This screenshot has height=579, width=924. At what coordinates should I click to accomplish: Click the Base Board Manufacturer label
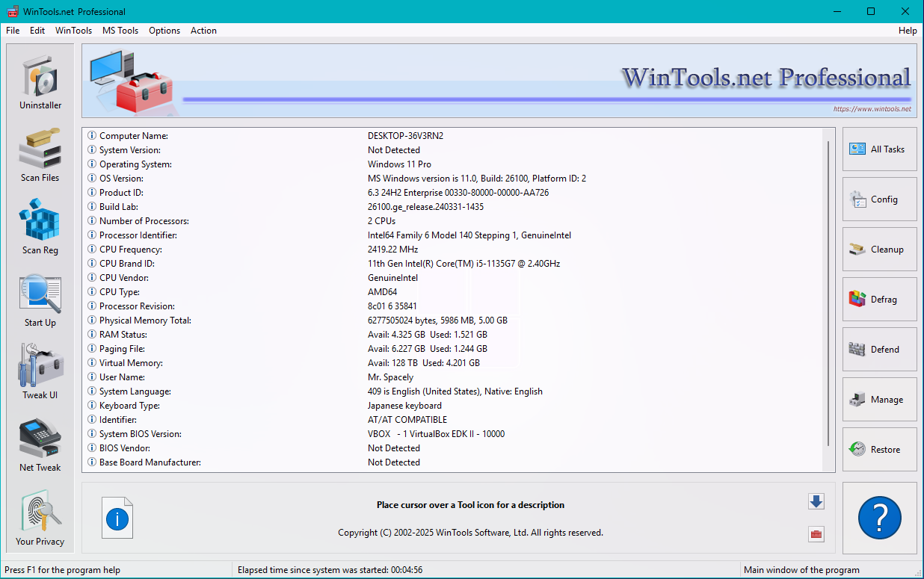(150, 462)
